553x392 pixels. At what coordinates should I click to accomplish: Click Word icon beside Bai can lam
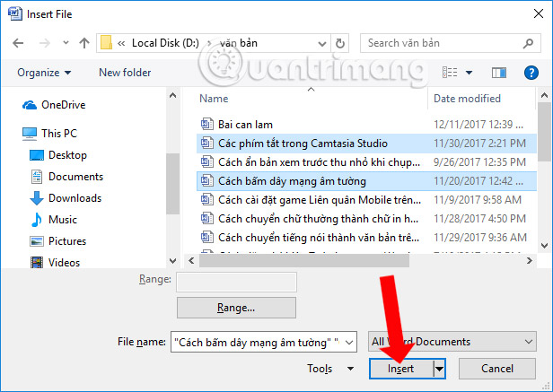tap(207, 124)
